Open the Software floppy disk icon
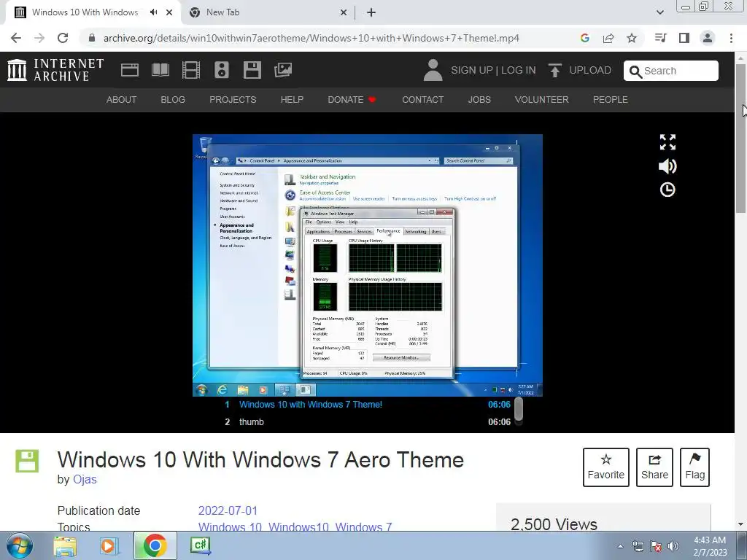The height and width of the screenshot is (560, 747). [x=252, y=70]
